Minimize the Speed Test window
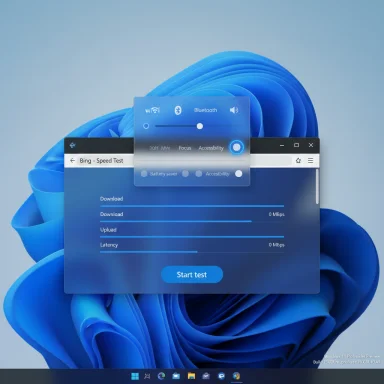The width and height of the screenshot is (384, 384). [282, 145]
